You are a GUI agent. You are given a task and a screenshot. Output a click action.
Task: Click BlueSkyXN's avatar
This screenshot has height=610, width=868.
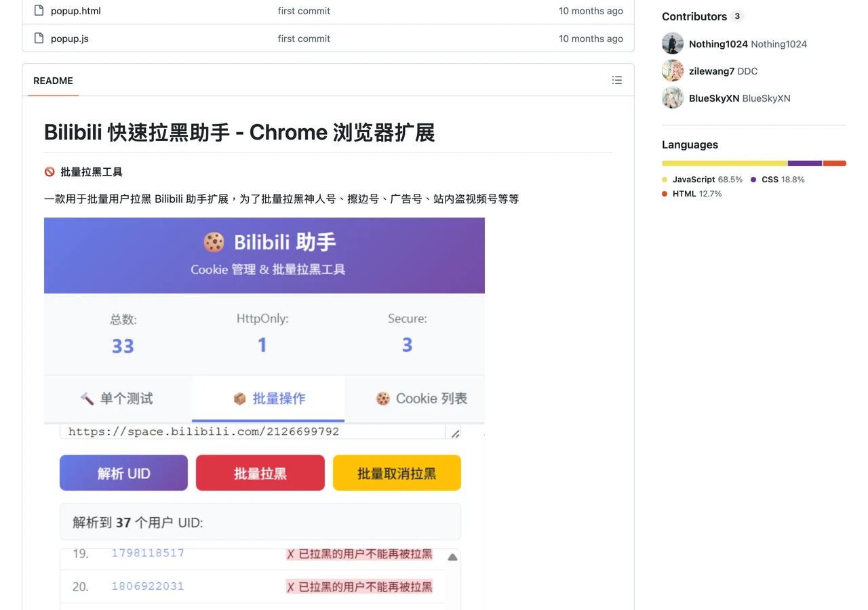coord(673,98)
